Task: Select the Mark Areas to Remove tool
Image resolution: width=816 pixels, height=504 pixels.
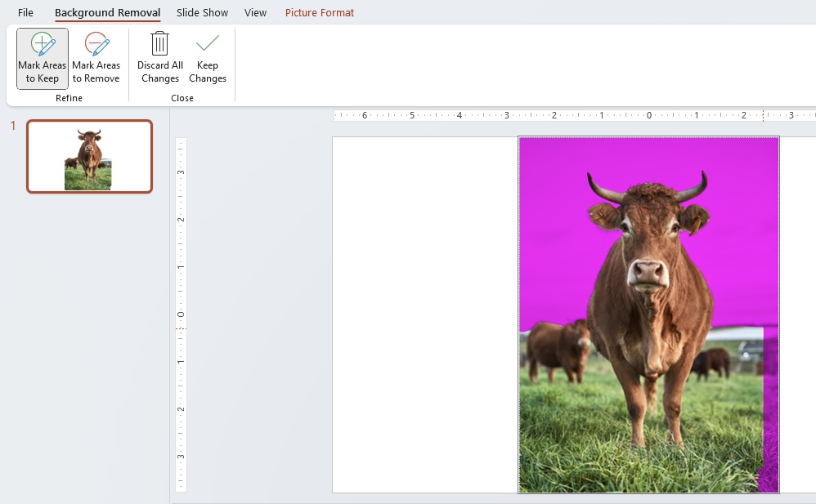Action: point(96,58)
